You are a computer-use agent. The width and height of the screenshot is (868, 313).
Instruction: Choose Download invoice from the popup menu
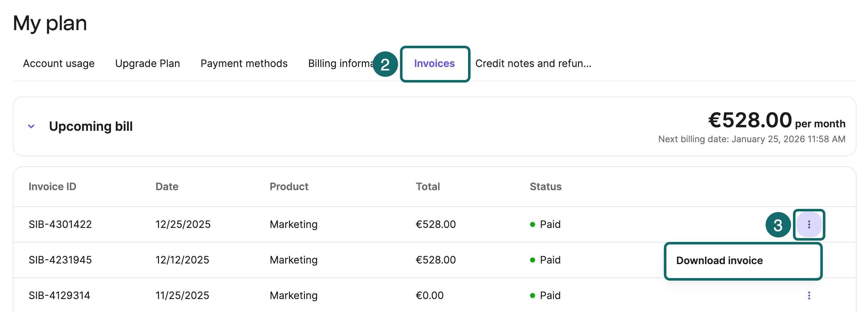720,261
